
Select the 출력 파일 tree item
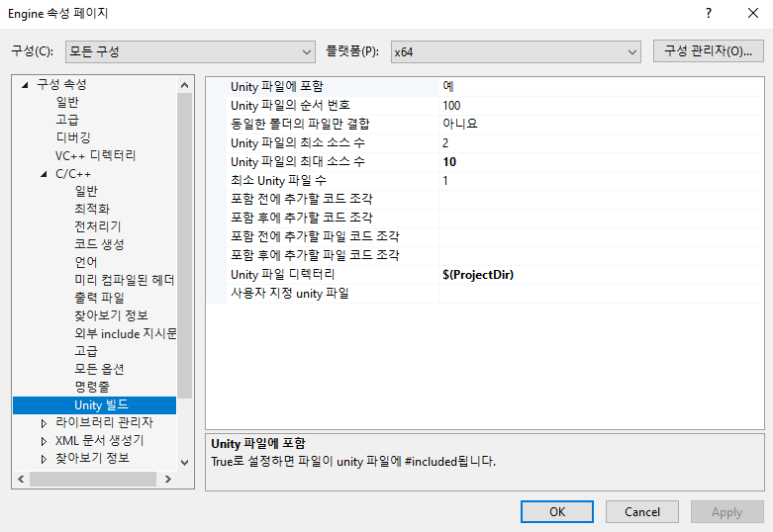[99, 298]
